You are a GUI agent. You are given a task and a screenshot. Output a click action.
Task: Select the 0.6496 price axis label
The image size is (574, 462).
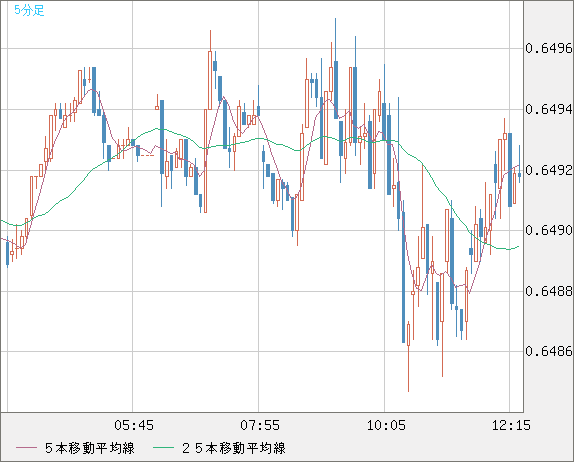coord(548,48)
